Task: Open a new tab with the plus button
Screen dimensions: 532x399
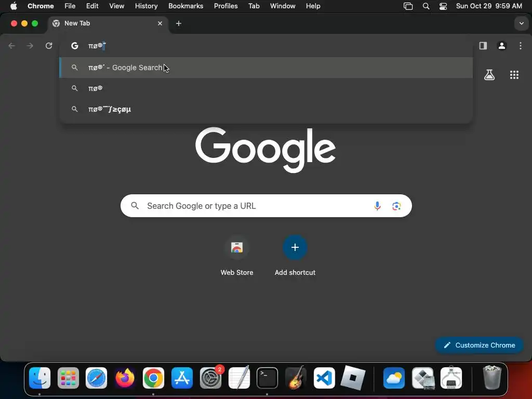Action: (179, 23)
